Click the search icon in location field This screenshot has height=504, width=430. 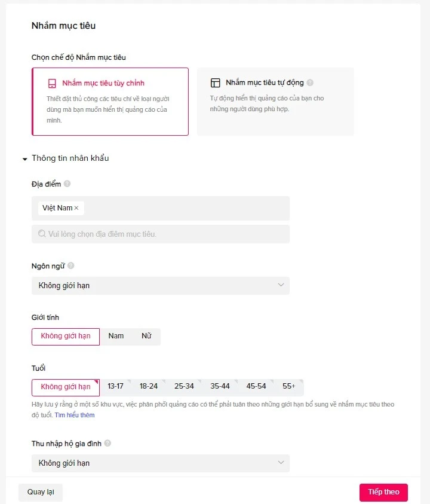point(42,234)
